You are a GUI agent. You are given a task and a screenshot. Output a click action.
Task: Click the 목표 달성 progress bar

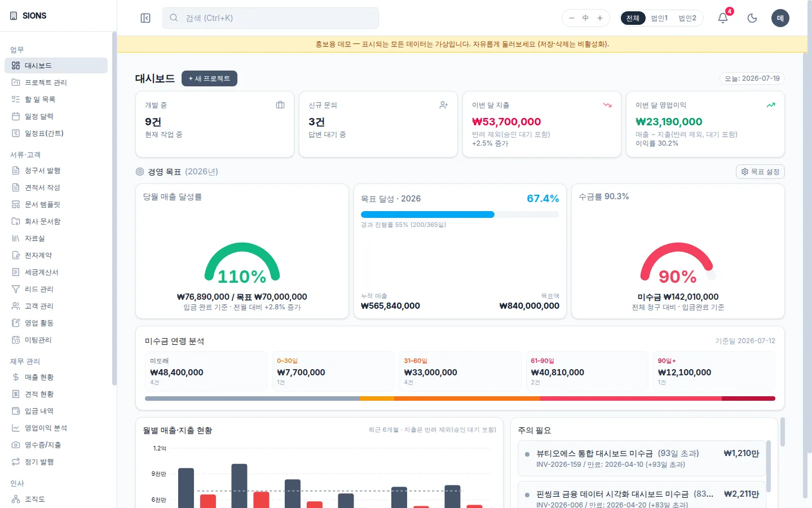(x=460, y=214)
